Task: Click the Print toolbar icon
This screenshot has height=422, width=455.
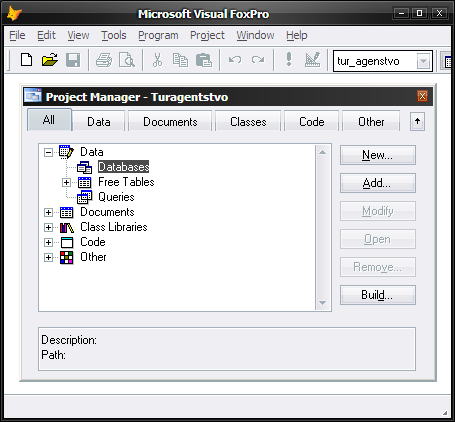Action: [x=104, y=60]
